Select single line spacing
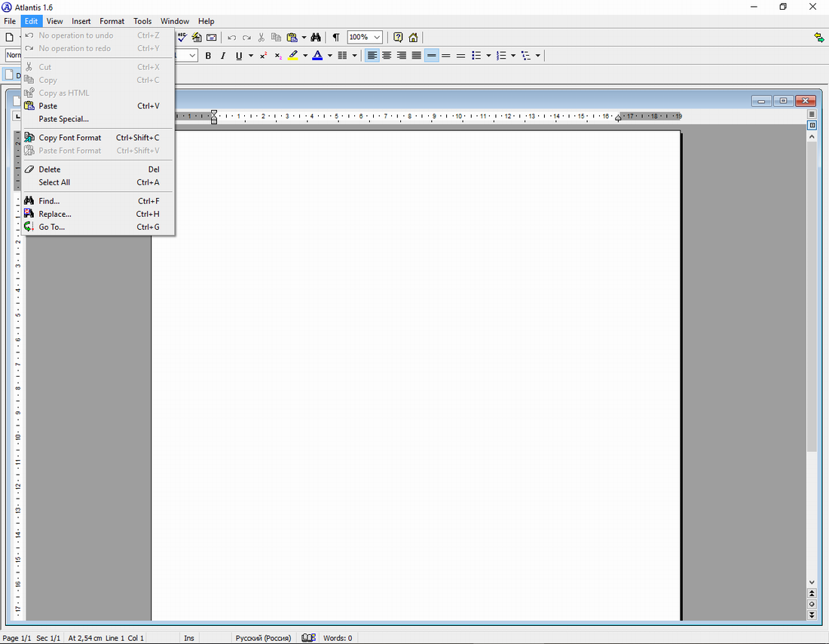The image size is (829, 644). (x=431, y=56)
